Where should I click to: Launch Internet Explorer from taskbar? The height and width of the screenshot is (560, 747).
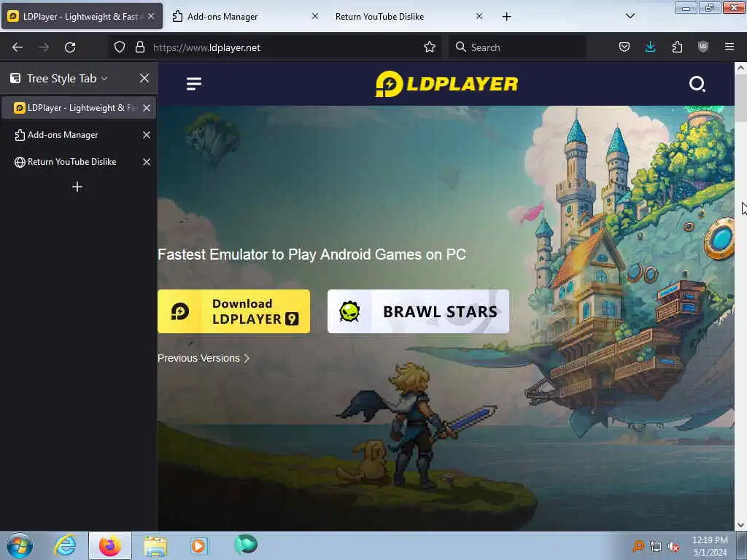(65, 545)
